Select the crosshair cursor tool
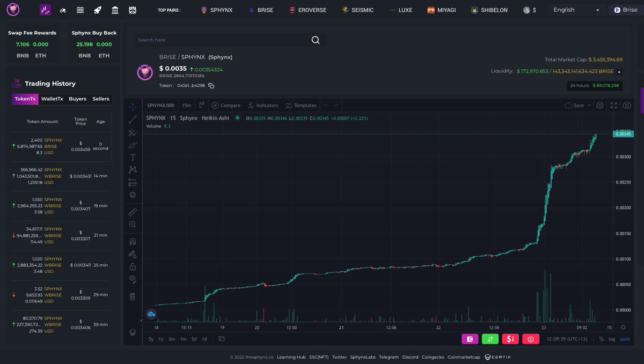The width and height of the screenshot is (644, 364). coord(133,107)
